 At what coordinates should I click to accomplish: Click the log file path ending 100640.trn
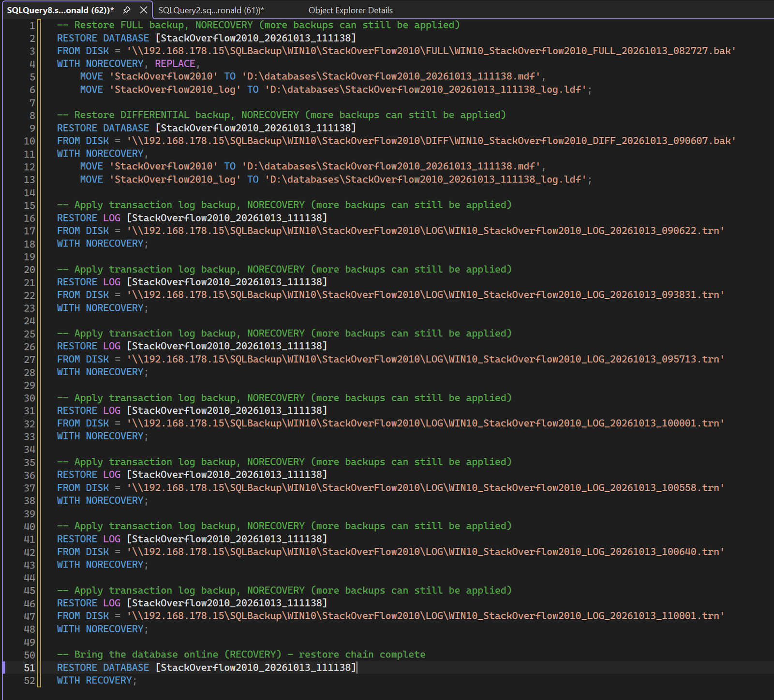[426, 552]
